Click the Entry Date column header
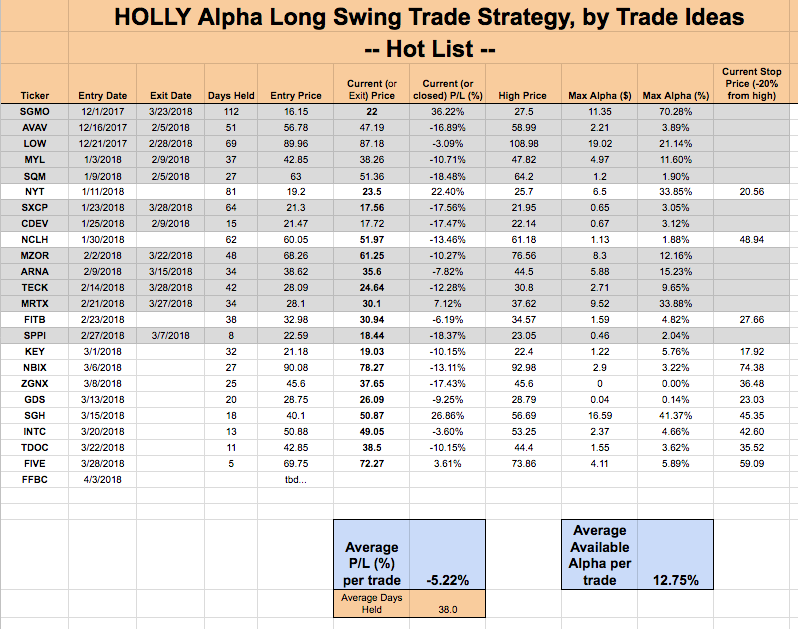Screen dimensions: 798x629 (x=102, y=95)
